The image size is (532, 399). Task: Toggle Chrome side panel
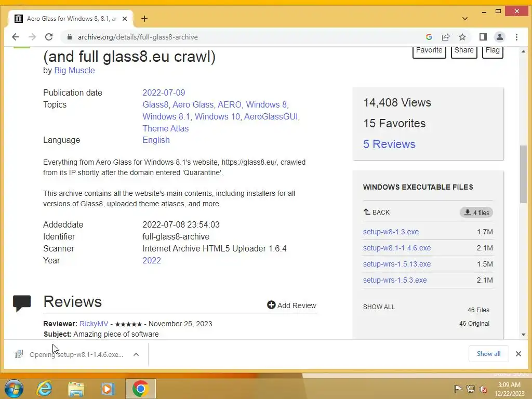coord(483,37)
